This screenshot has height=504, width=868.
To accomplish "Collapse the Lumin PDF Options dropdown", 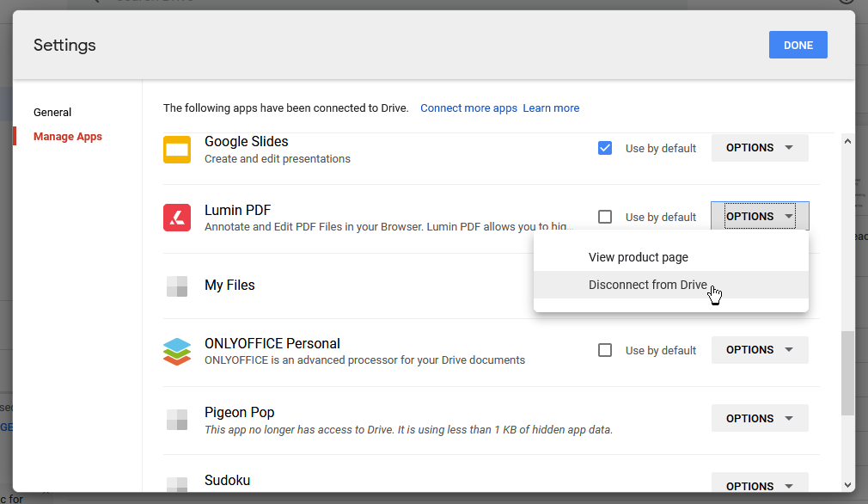I will (760, 216).
